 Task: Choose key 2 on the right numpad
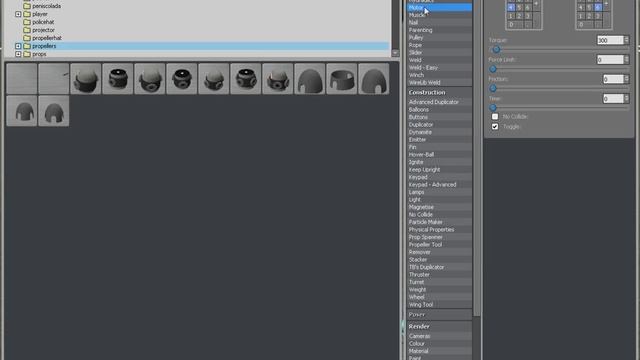(x=589, y=16)
